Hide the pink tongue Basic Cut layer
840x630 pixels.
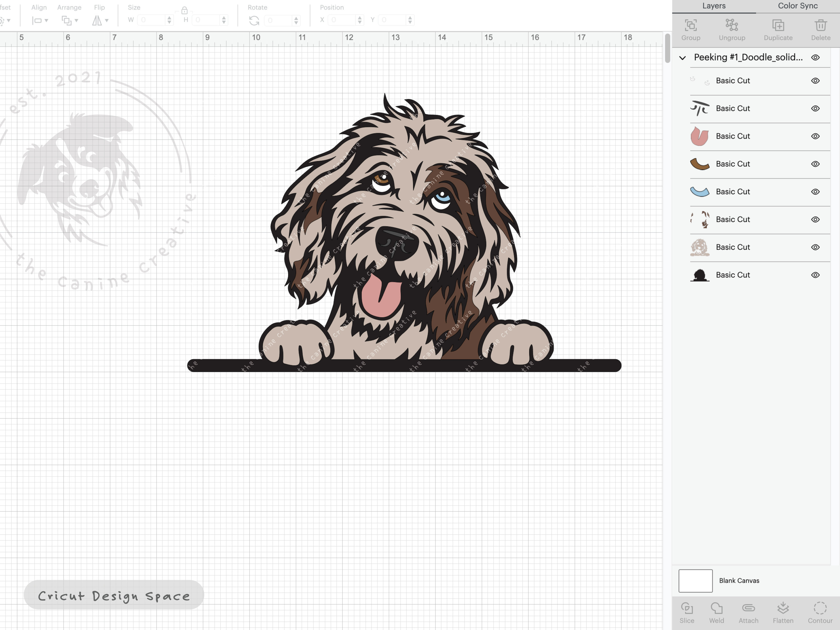[x=815, y=136]
